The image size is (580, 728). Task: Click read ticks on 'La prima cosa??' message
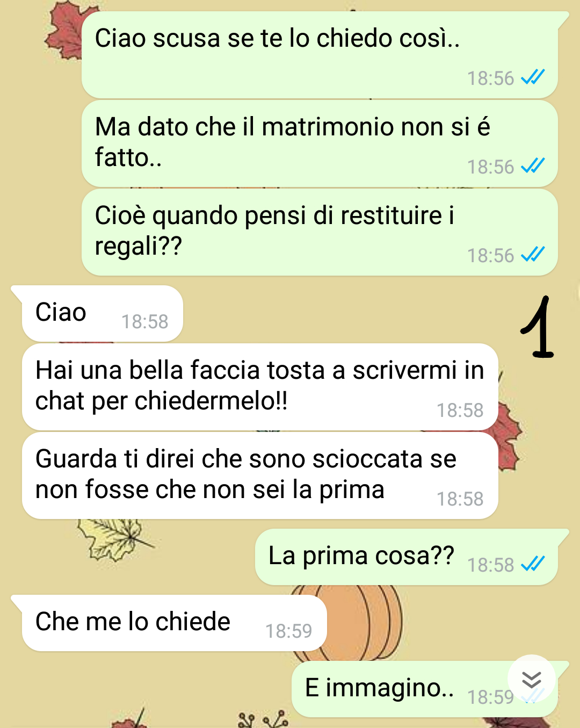tap(533, 564)
